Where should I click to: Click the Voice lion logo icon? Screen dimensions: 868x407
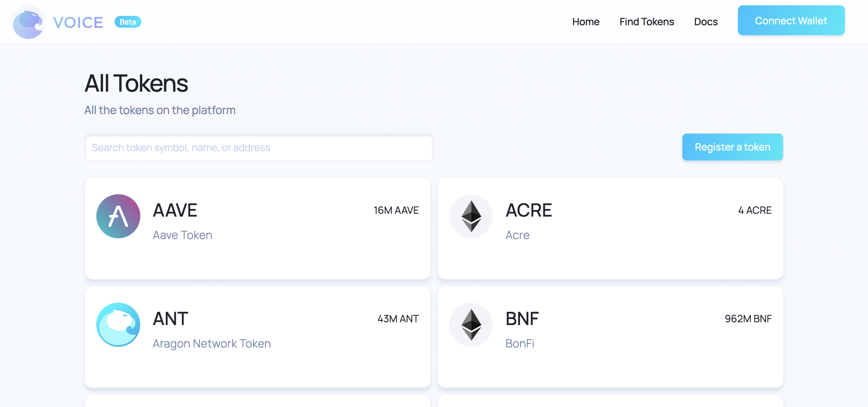pos(28,22)
